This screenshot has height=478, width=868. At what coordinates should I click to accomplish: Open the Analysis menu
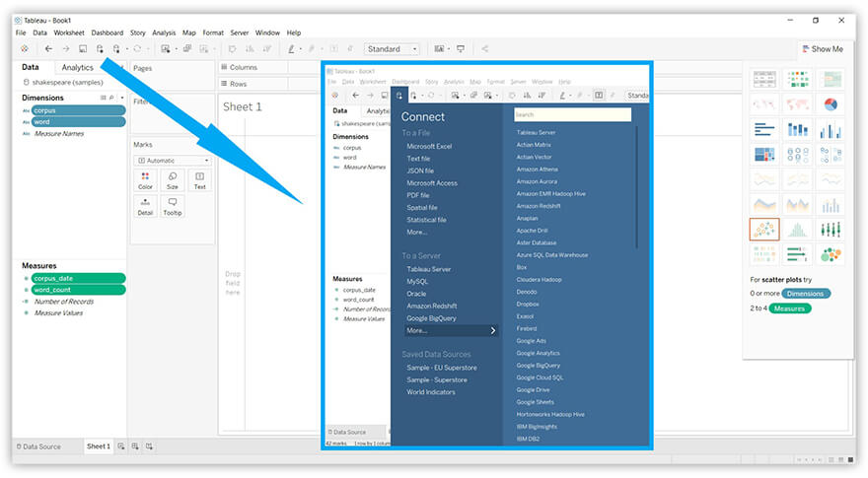click(x=164, y=33)
